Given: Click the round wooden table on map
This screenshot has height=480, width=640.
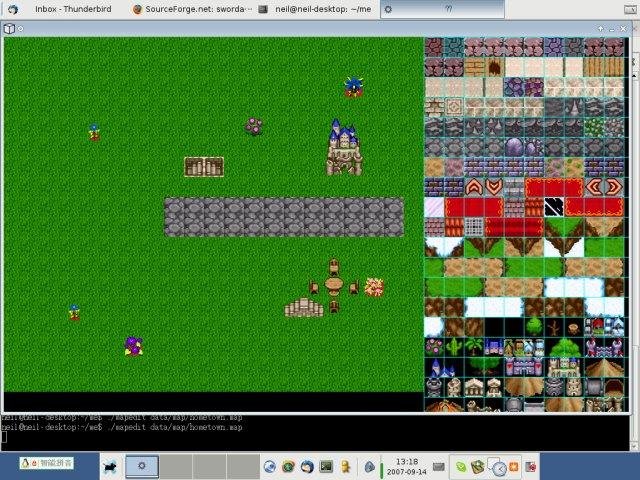Looking at the screenshot, I should pos(333,285).
